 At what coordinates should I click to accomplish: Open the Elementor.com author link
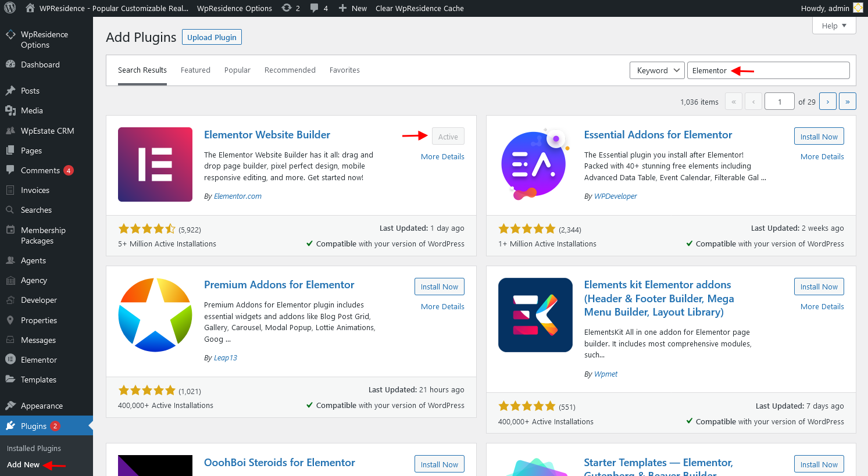tap(238, 196)
